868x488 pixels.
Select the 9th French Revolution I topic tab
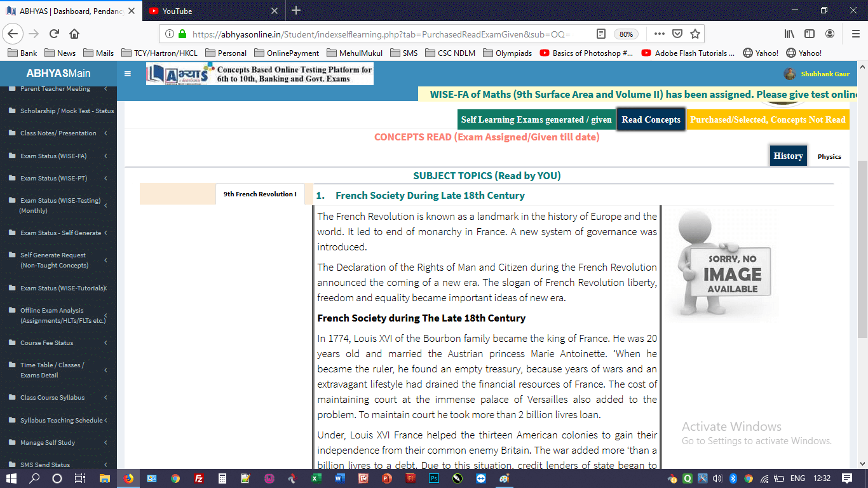pos(259,194)
